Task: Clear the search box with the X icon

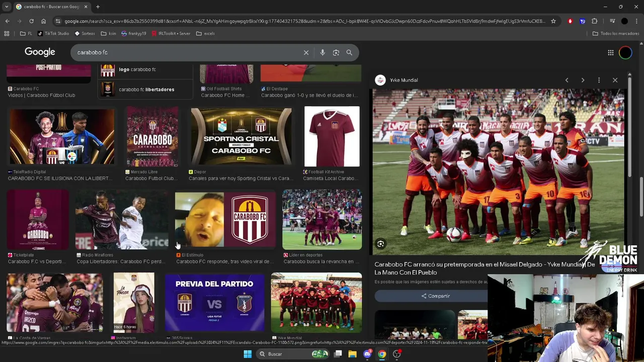Action: click(x=306, y=52)
